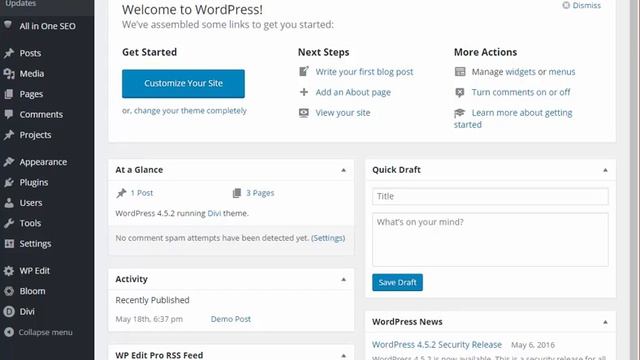Focus the Quick Draft Title field
Viewport: 640px width, 360px height.
tap(490, 196)
